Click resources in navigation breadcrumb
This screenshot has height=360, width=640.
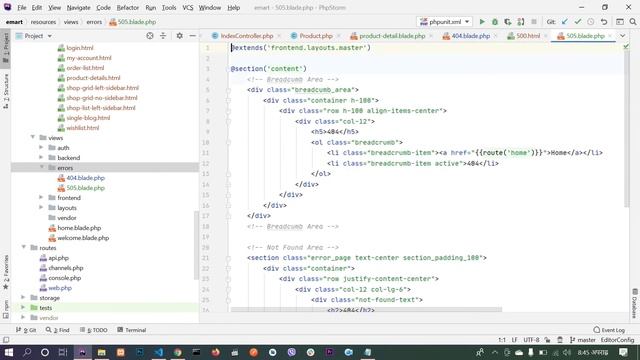tap(43, 22)
